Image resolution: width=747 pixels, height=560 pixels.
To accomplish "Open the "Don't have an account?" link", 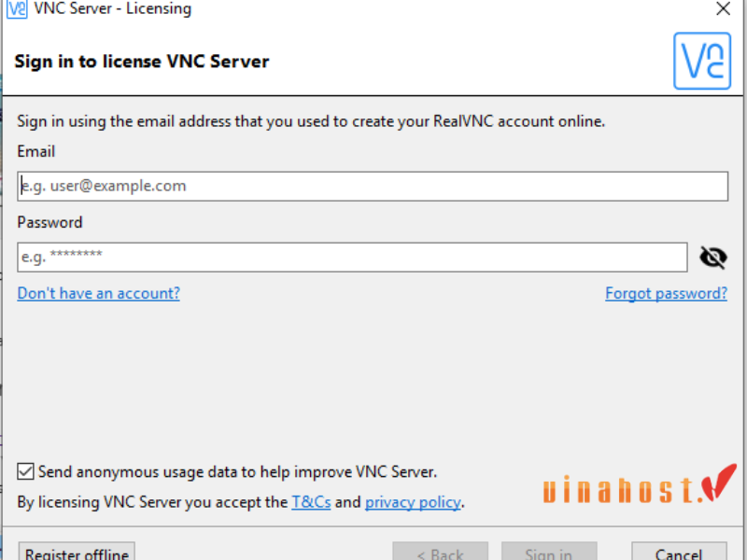I will (99, 293).
